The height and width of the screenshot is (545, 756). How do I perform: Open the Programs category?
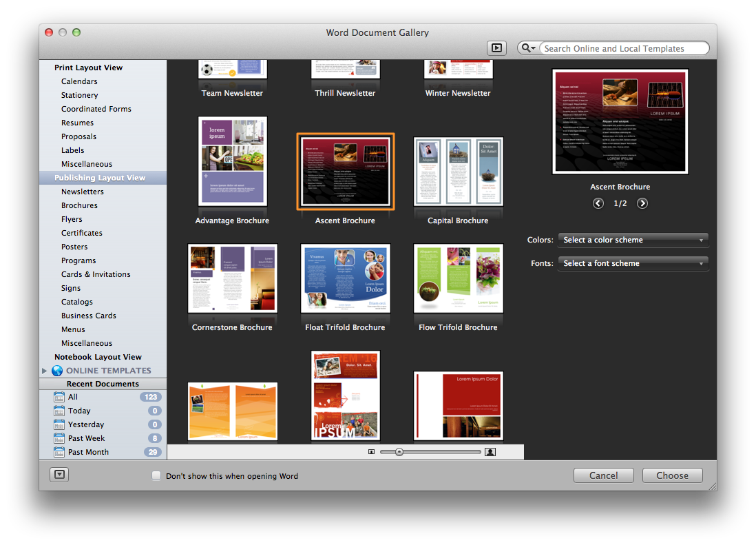(78, 260)
